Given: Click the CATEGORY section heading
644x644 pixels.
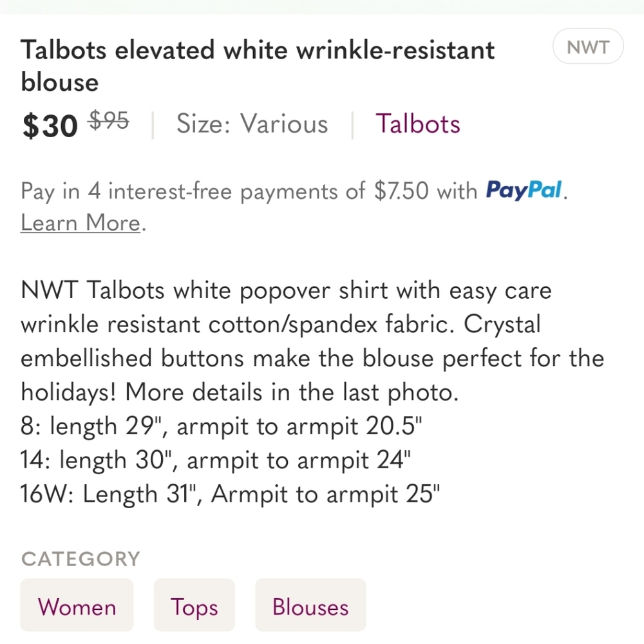Looking at the screenshot, I should click(80, 559).
